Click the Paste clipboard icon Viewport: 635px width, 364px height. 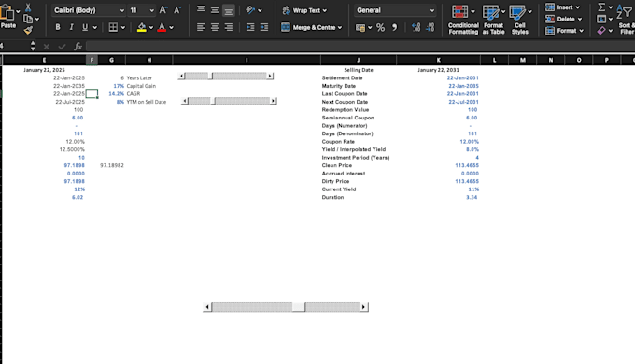tap(7, 13)
